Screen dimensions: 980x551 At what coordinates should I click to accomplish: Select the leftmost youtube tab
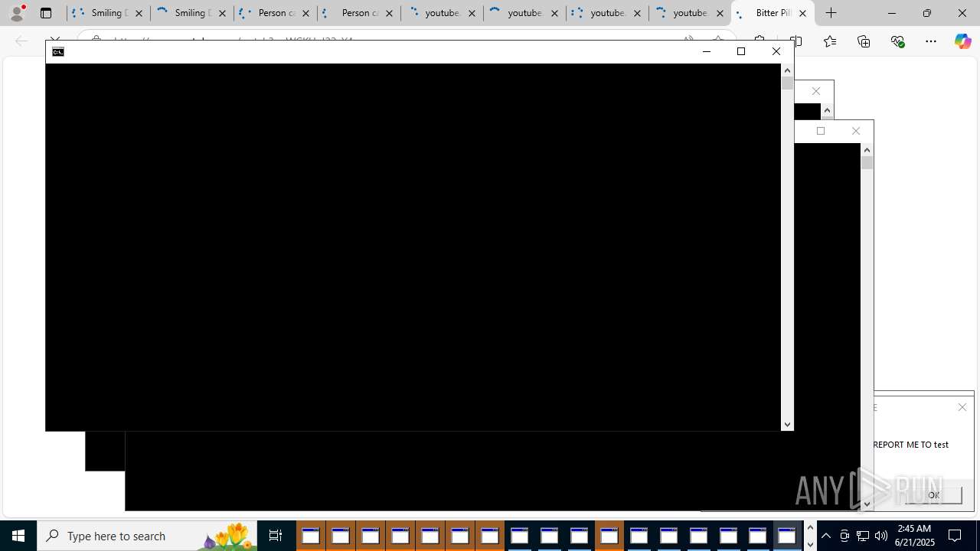(442, 13)
